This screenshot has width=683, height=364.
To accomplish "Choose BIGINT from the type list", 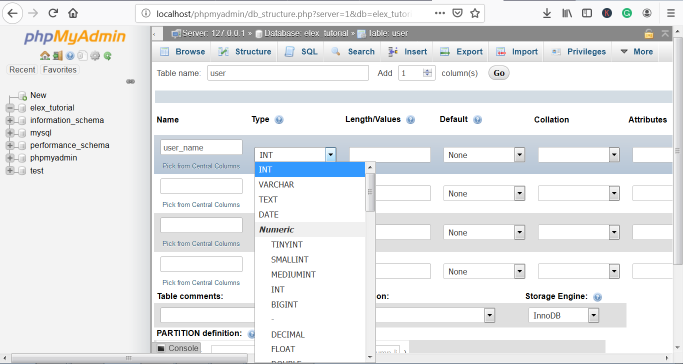I will [310, 305].
